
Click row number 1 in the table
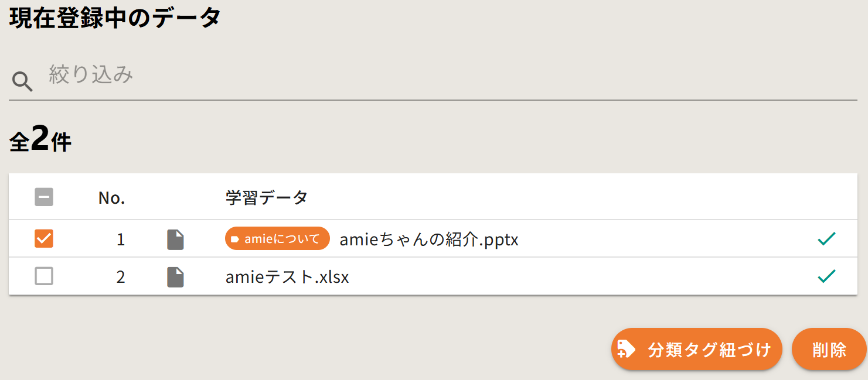121,239
